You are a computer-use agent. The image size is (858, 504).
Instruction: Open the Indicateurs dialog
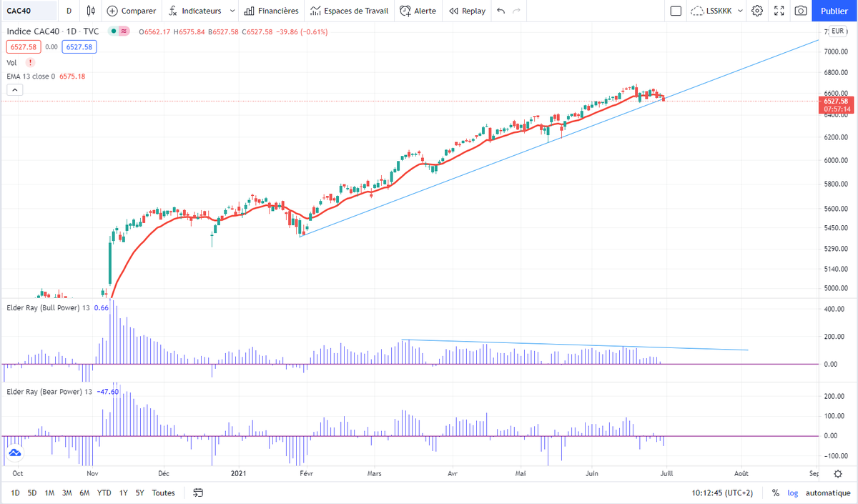(194, 11)
